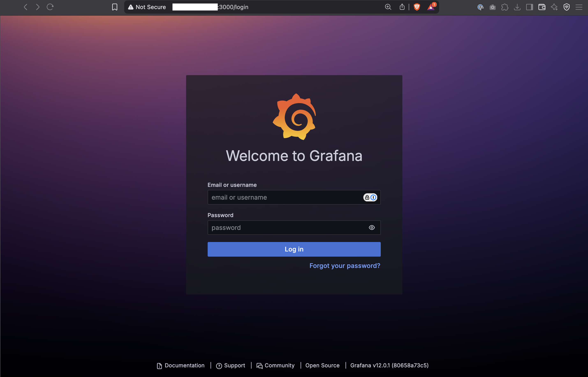Reload the Grafana login page

[x=50, y=7]
